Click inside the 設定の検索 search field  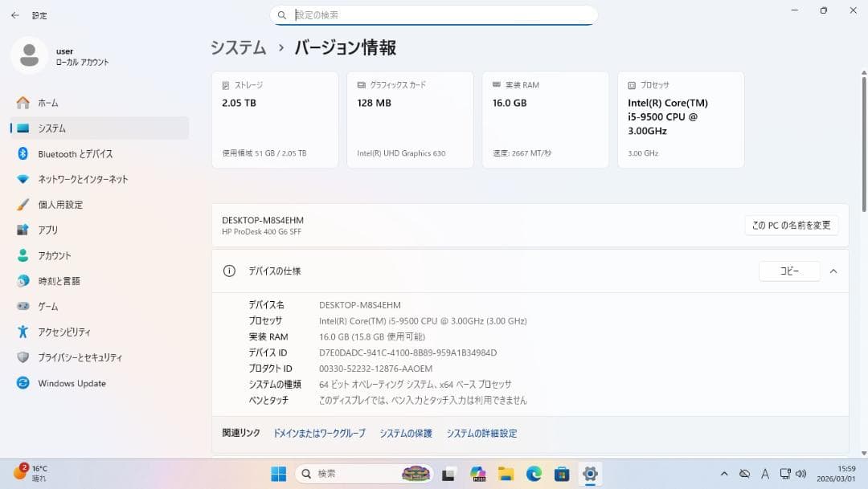point(434,15)
